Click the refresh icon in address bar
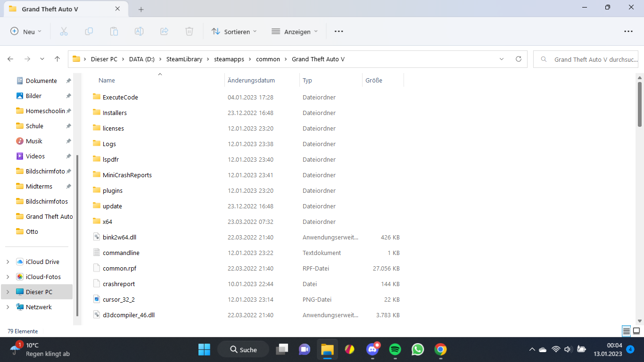The width and height of the screenshot is (644, 362). (519, 59)
